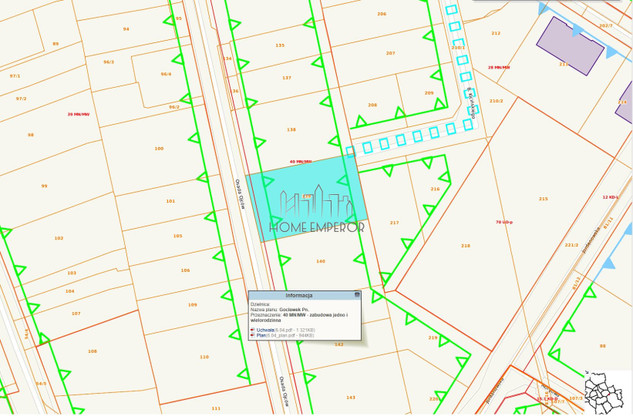Click the Informacja popup title bar

click(300, 295)
